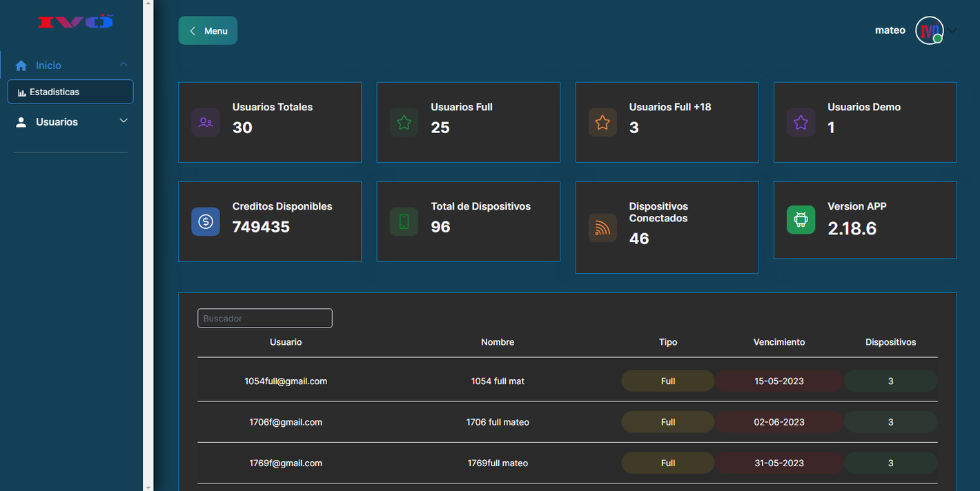Click the name 1769full mateo
This screenshot has height=491, width=980.
coord(498,463)
